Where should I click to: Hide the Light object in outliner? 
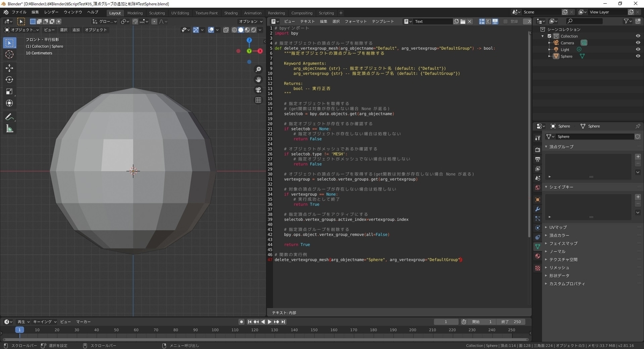(638, 49)
